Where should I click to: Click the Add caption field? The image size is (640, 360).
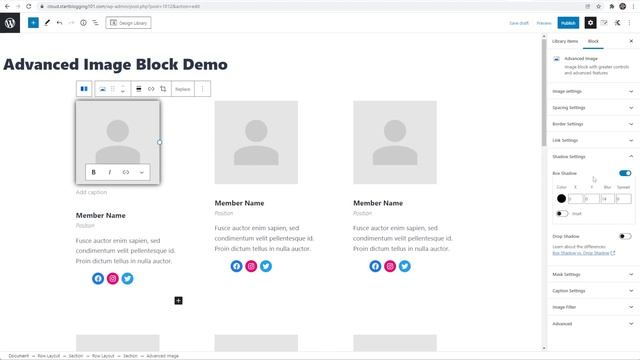[x=91, y=192]
